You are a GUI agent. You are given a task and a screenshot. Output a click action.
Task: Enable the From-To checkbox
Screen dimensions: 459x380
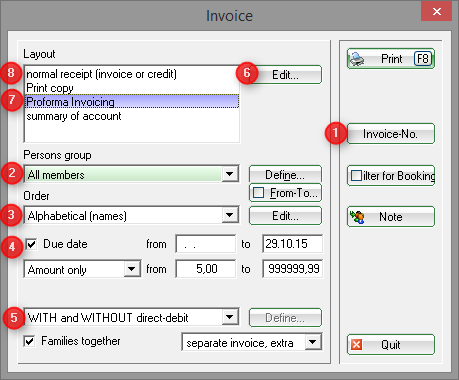pos(258,193)
